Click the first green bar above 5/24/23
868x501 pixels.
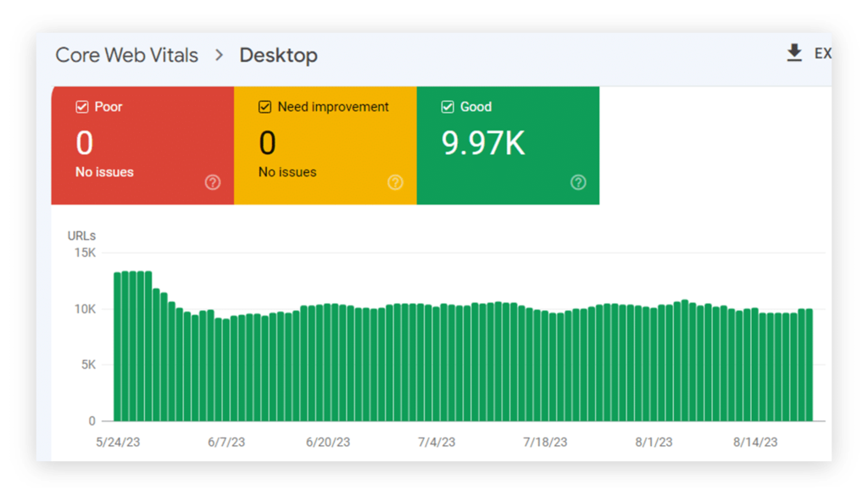point(118,348)
